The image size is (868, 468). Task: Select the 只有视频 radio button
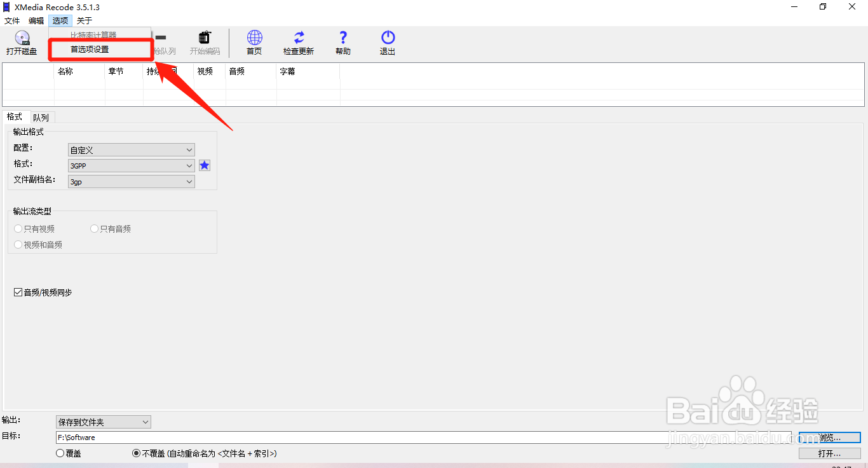tap(18, 229)
